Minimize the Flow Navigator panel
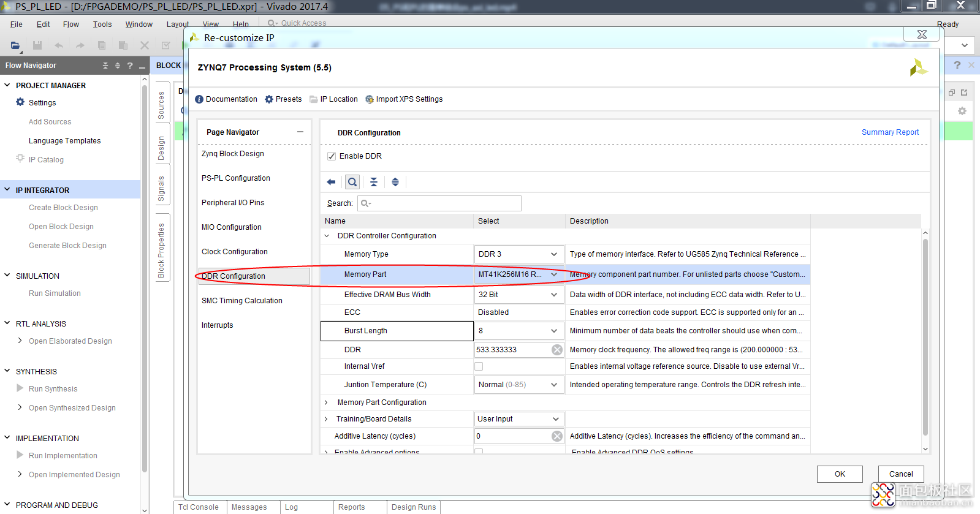The image size is (980, 514). click(142, 66)
